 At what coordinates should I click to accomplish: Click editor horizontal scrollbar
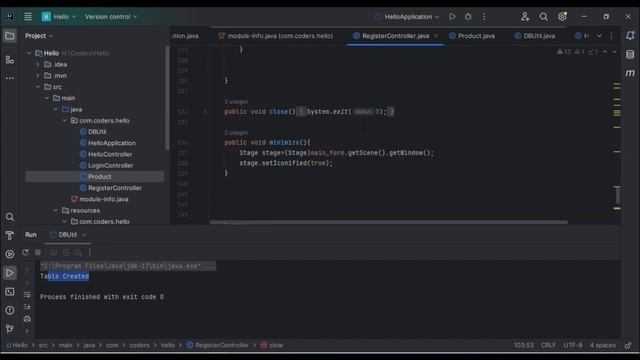[389, 222]
